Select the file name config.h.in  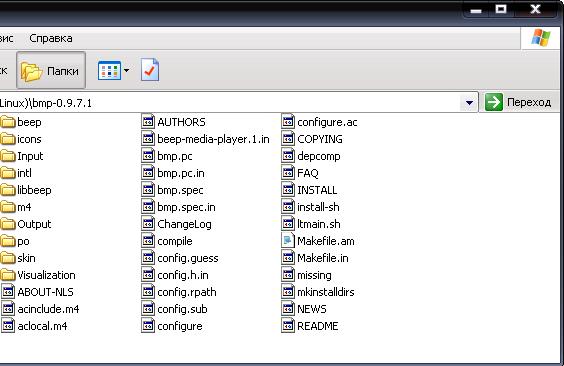pos(182,275)
